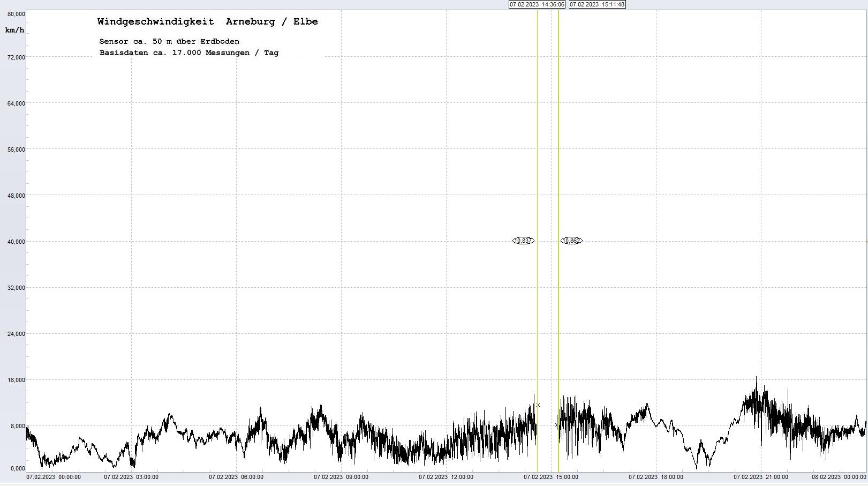Screen dimensions: 868x486
Task: Click the y-axis label 64,000
Action: (x=16, y=103)
